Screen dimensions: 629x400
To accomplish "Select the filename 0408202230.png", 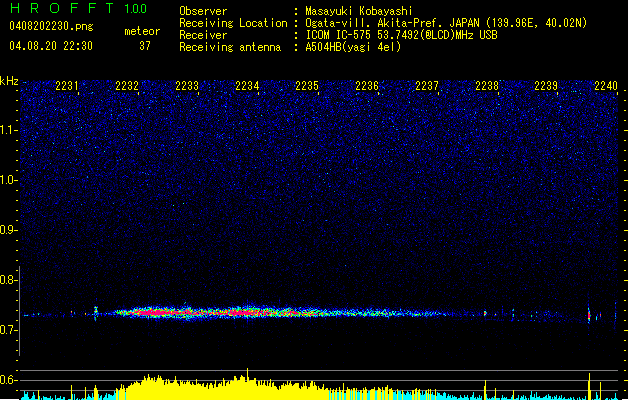I will 51,26.
